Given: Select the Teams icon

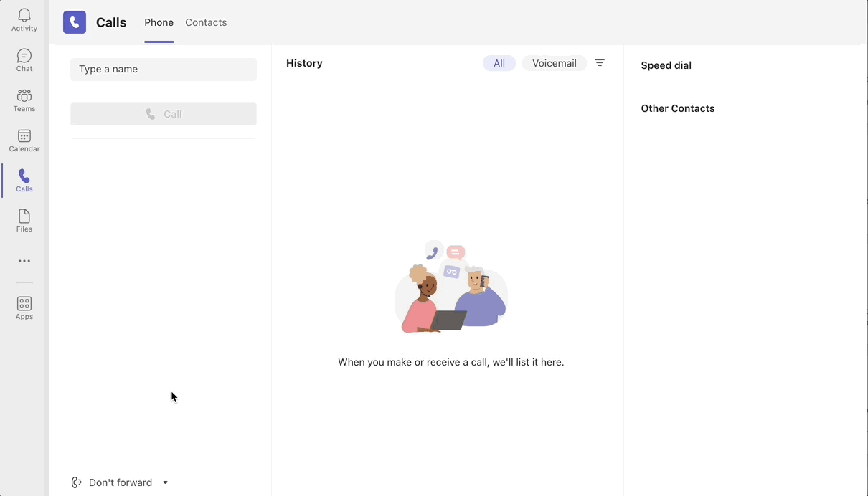Looking at the screenshot, I should click(24, 98).
